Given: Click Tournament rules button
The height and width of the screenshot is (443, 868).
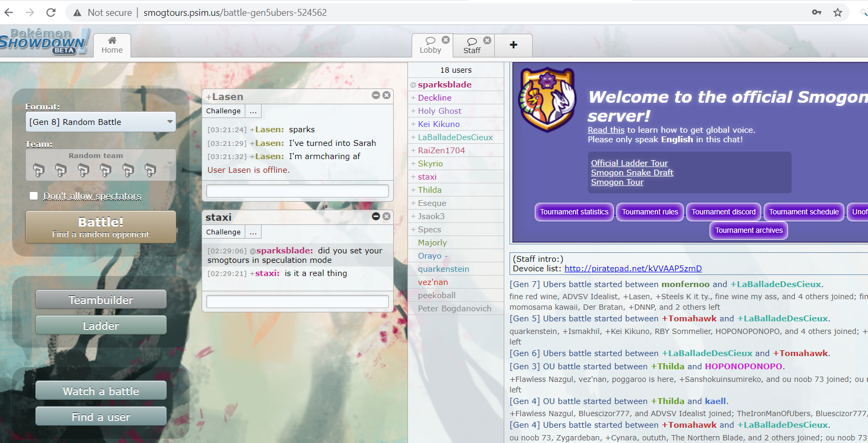Looking at the screenshot, I should (650, 212).
